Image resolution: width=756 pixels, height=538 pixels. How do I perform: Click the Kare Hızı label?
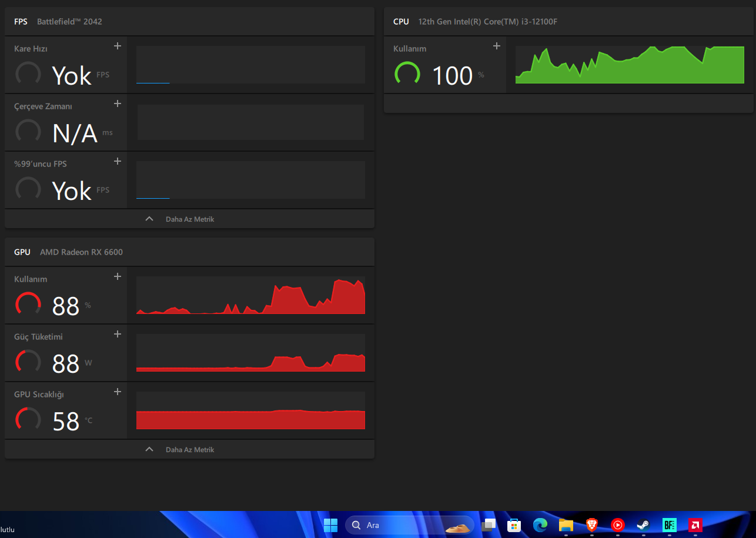pos(31,49)
